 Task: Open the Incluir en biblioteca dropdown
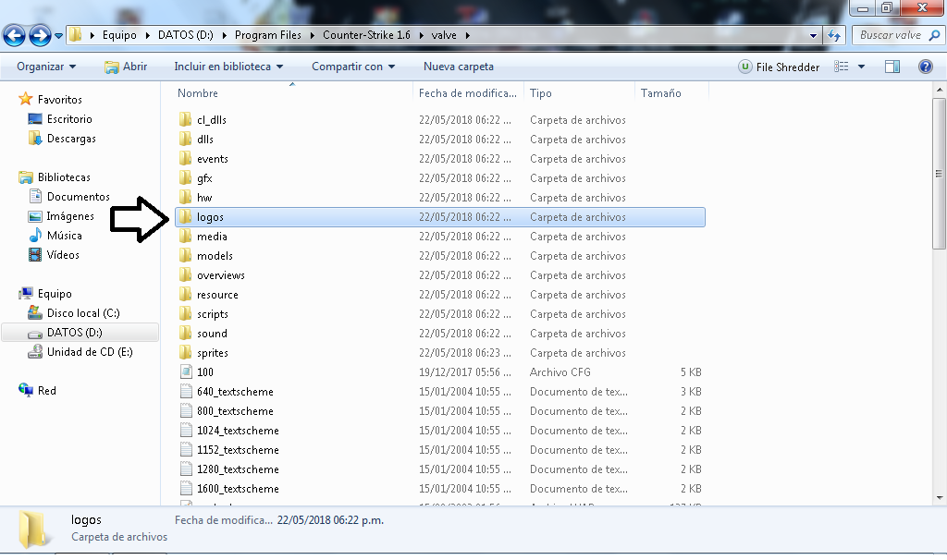point(228,67)
